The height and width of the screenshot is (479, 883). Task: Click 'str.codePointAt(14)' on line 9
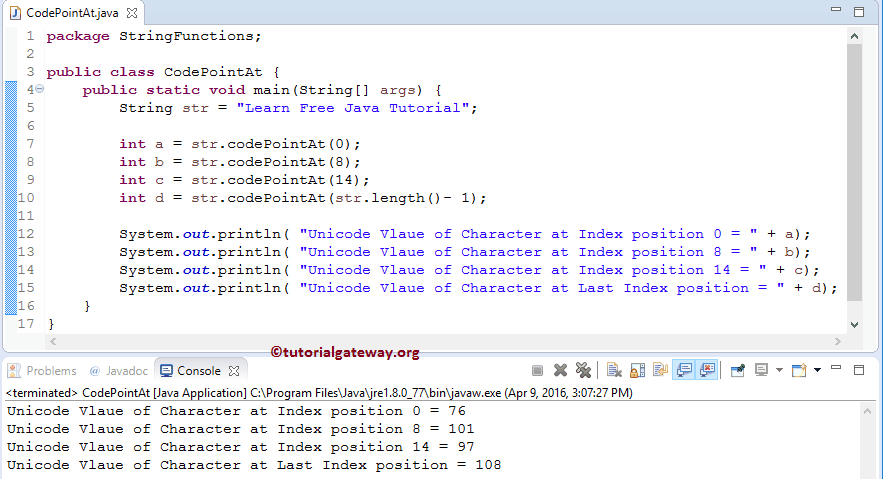pos(276,180)
